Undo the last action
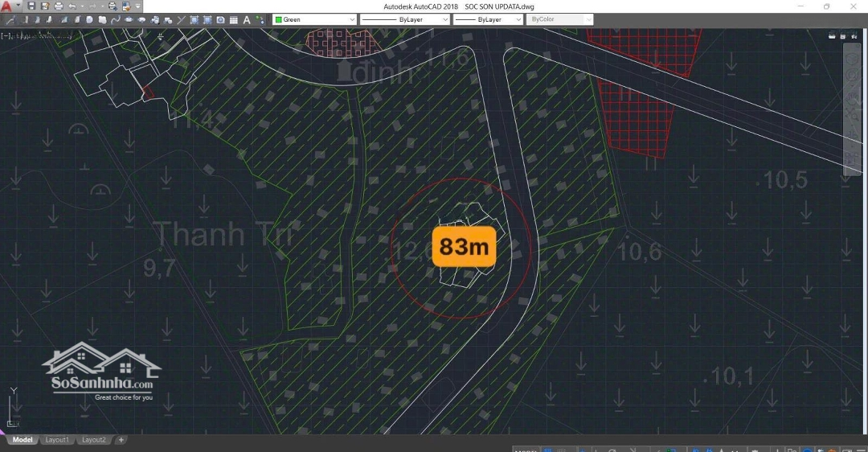 click(72, 6)
